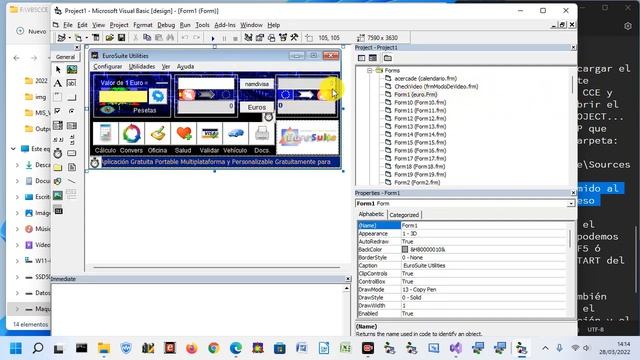Click the Save Project toolbar icon
This screenshot has width=640, height=360.
coord(121,38)
